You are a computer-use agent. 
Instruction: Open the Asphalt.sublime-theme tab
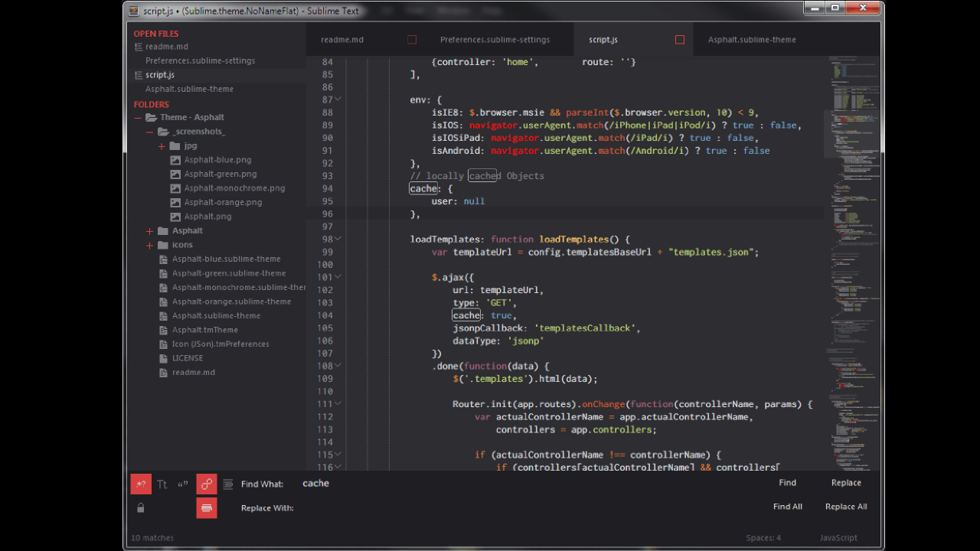click(x=752, y=40)
